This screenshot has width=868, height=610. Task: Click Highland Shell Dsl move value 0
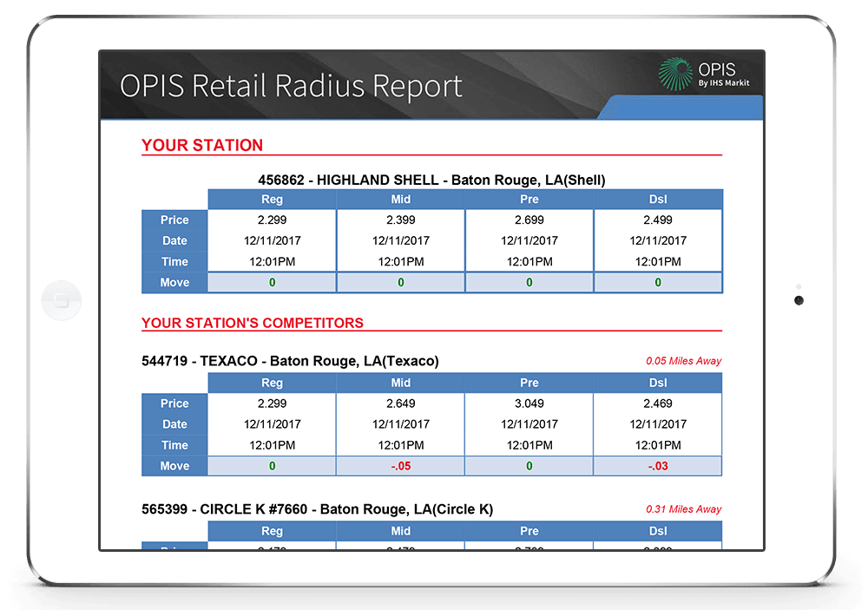coord(658,282)
